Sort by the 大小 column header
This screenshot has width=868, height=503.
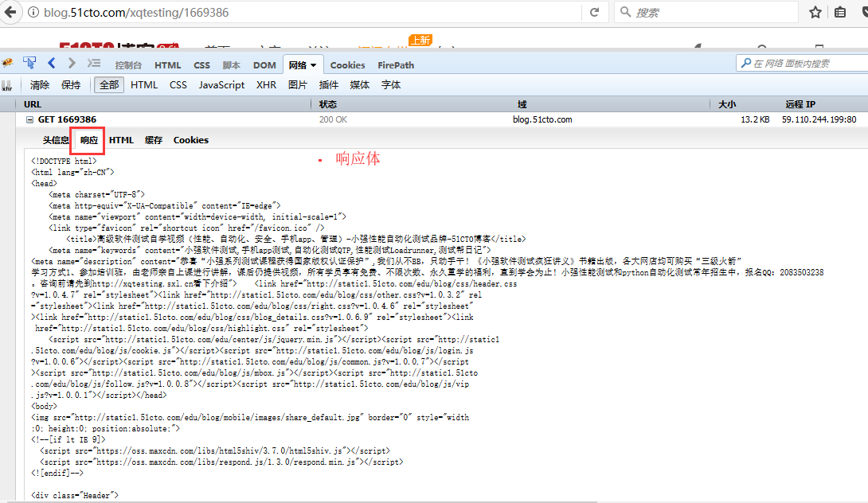coord(744,104)
